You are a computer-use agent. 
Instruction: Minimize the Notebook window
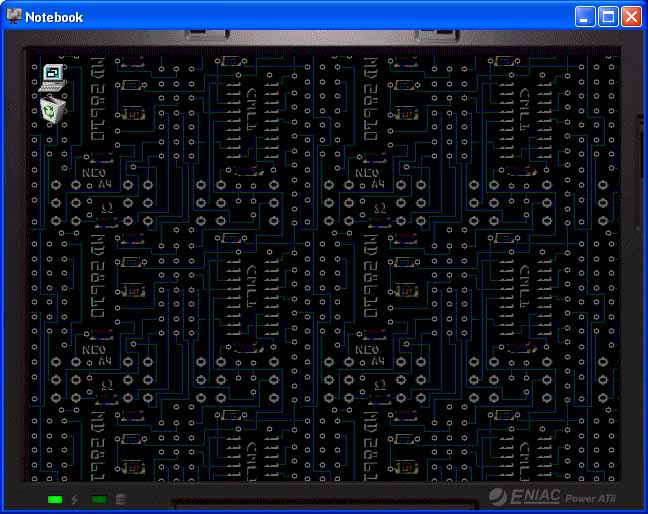pos(585,17)
